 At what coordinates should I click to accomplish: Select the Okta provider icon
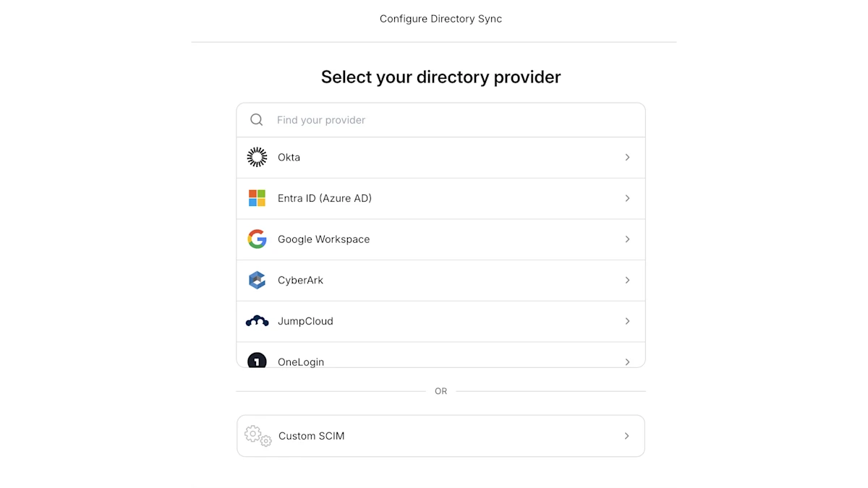pyautogui.click(x=257, y=157)
